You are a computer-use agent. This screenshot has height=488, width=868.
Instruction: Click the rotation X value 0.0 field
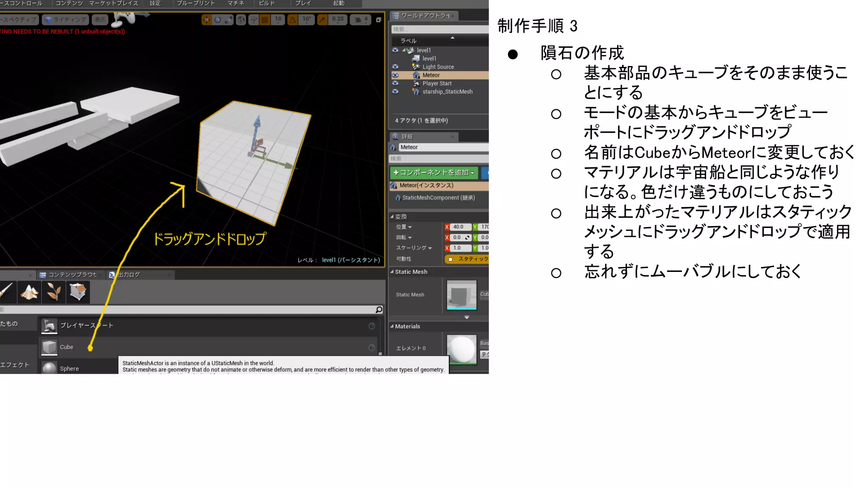460,238
